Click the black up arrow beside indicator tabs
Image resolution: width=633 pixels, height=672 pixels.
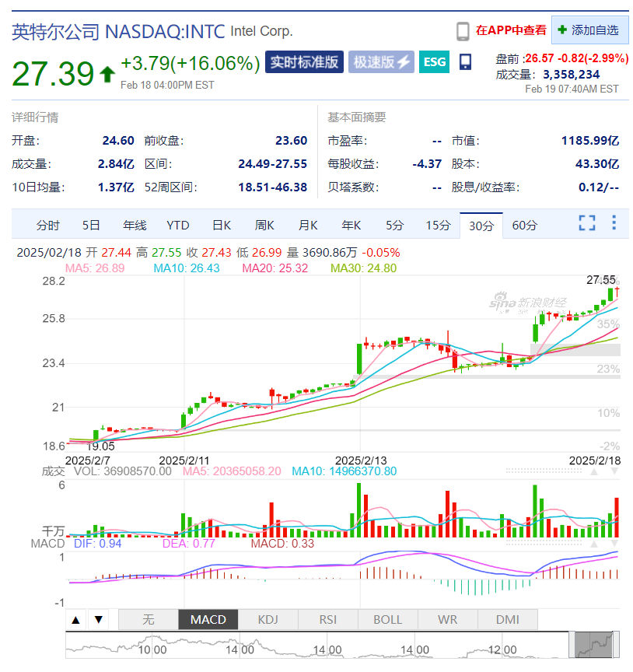(x=76, y=620)
